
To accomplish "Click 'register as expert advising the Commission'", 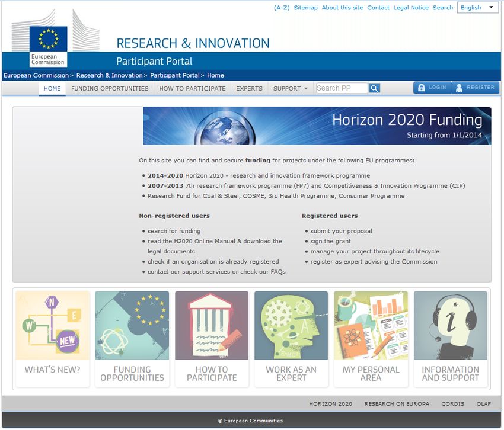I will 374,261.
